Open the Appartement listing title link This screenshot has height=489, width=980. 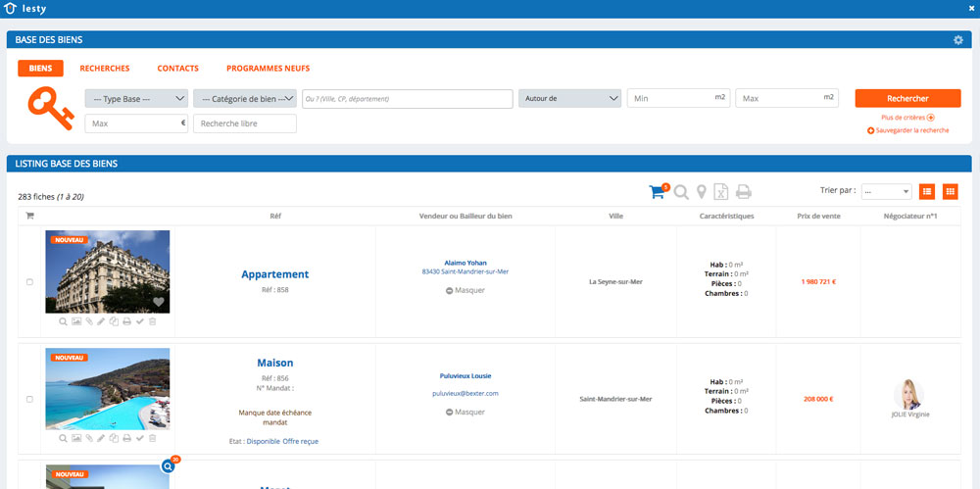[275, 273]
